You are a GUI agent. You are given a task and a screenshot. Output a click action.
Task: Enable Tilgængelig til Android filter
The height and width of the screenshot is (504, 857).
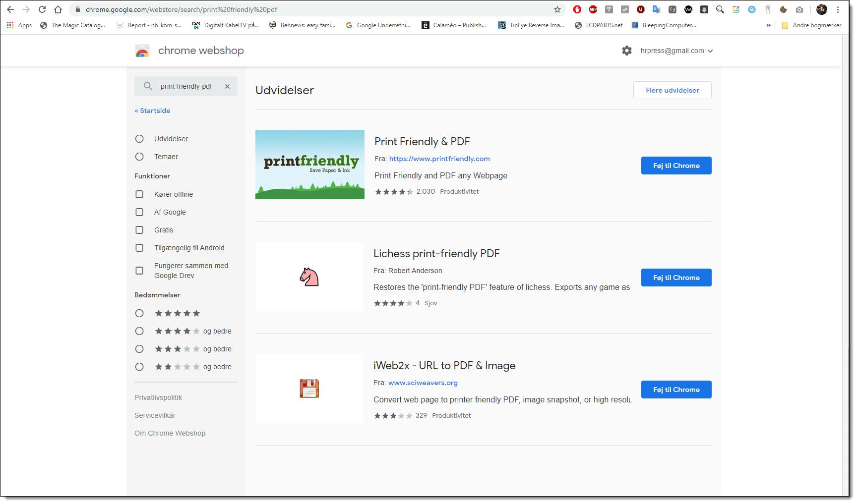pyautogui.click(x=139, y=248)
